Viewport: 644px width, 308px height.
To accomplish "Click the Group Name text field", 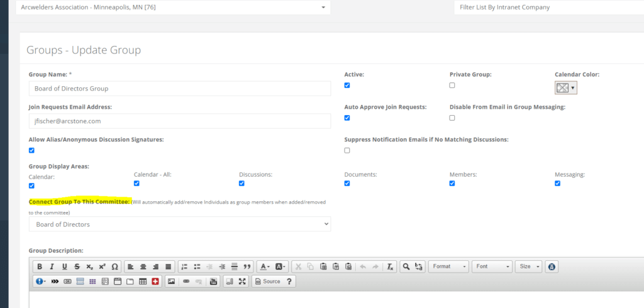I will pos(180,89).
